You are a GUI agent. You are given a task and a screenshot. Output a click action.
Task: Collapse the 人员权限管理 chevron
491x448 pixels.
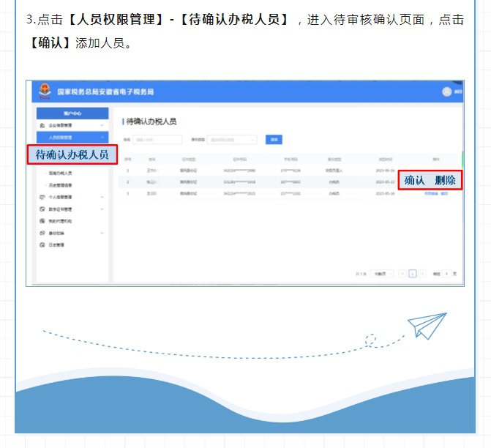coord(102,137)
